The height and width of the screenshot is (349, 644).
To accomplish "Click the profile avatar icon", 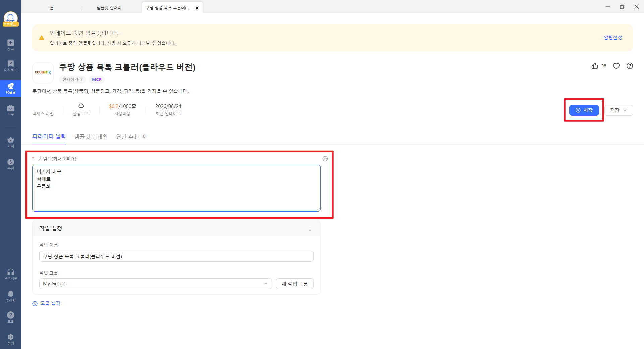I will [11, 19].
